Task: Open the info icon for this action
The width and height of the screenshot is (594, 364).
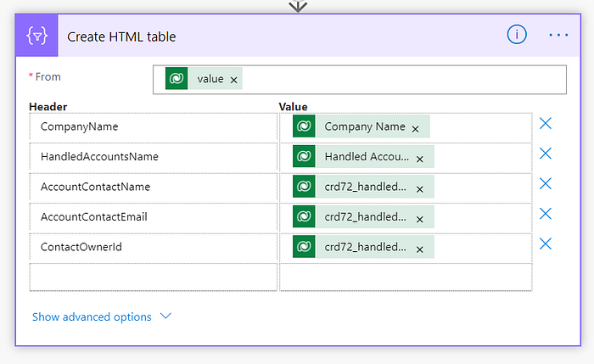Action: tap(517, 35)
